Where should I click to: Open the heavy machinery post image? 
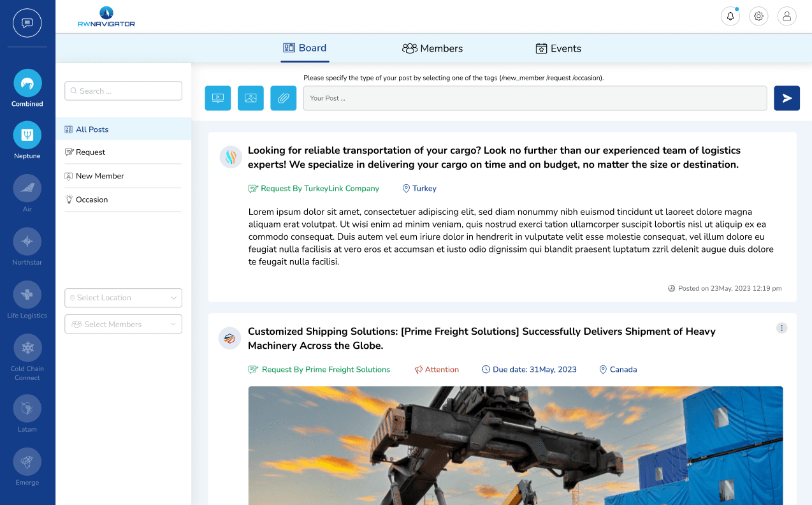515,445
